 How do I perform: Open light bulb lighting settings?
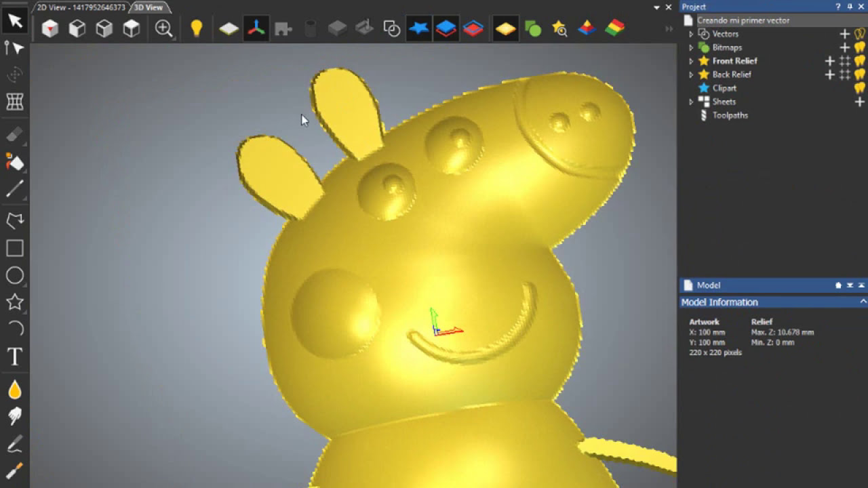pos(197,28)
